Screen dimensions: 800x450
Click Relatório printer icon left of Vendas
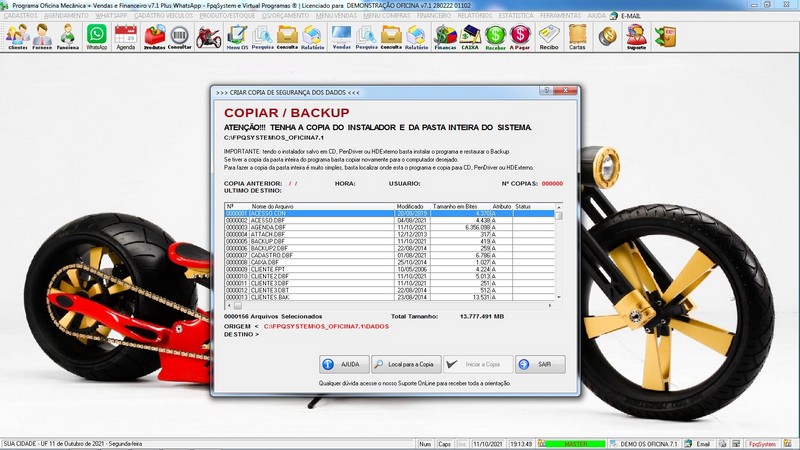point(312,37)
